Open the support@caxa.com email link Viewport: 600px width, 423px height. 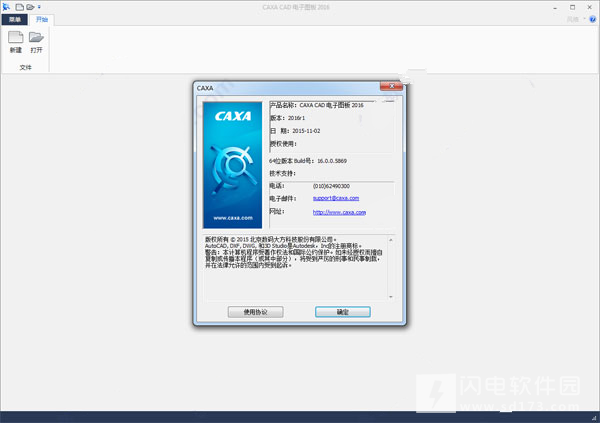click(x=336, y=198)
